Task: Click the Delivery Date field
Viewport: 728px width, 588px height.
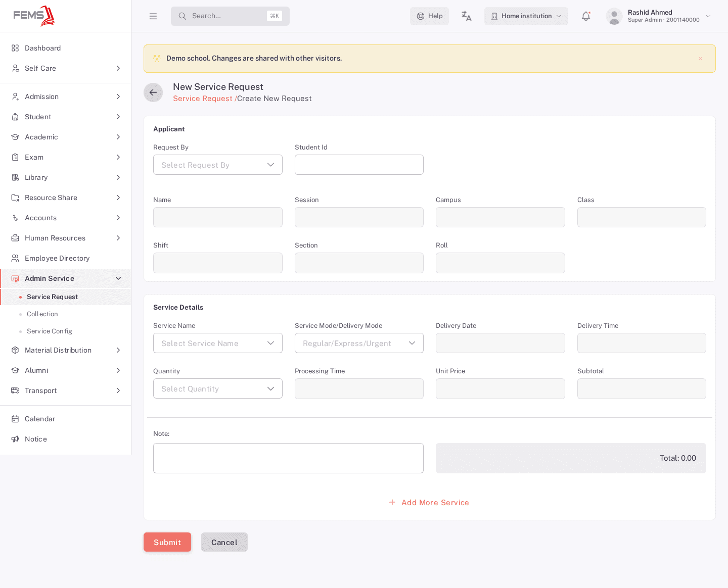Action: 500,343
